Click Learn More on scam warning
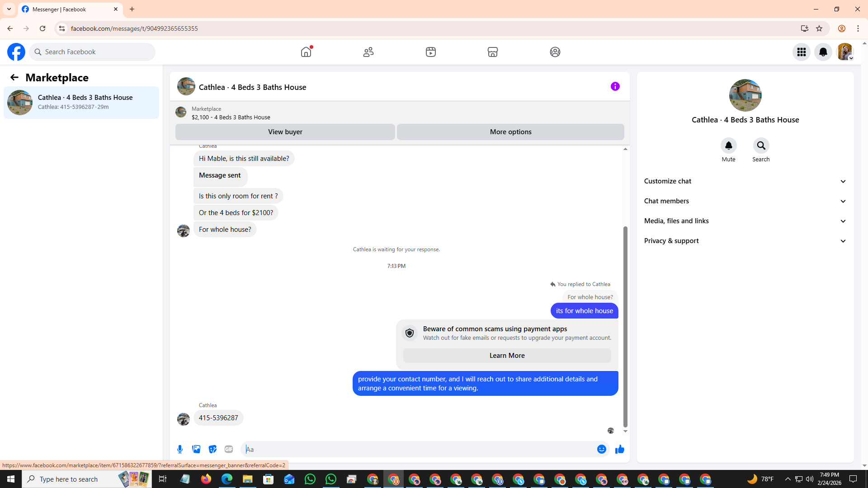 (x=507, y=356)
